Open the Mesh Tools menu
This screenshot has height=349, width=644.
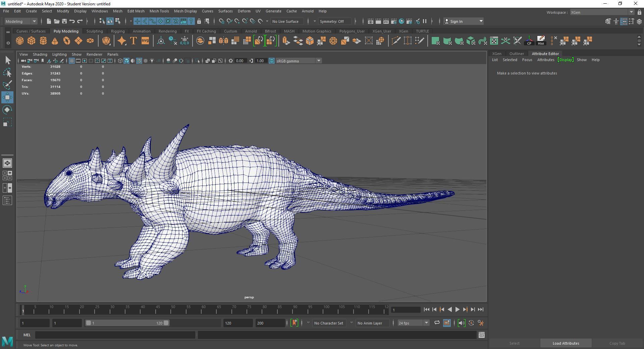pyautogui.click(x=159, y=11)
